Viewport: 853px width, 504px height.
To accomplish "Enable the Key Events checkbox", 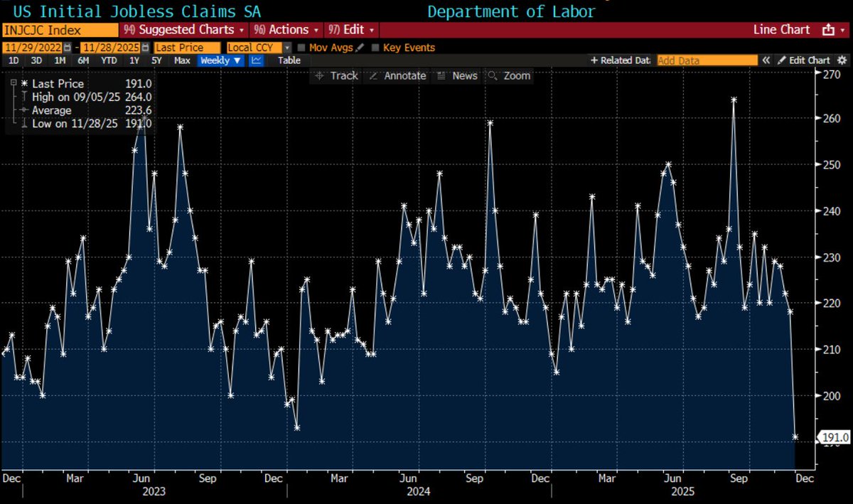I will [x=374, y=47].
